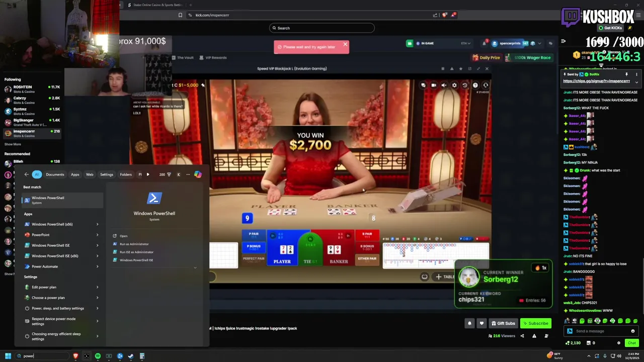The height and width of the screenshot is (362, 644).
Task: Click the Kick search box
Action: point(322,28)
